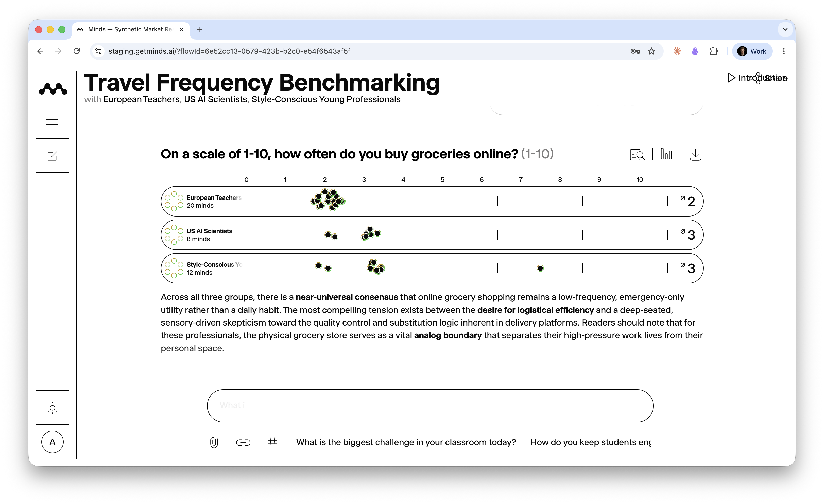This screenshot has width=824, height=504.
Task: Select suggested classroom challenge question
Action: 406,442
